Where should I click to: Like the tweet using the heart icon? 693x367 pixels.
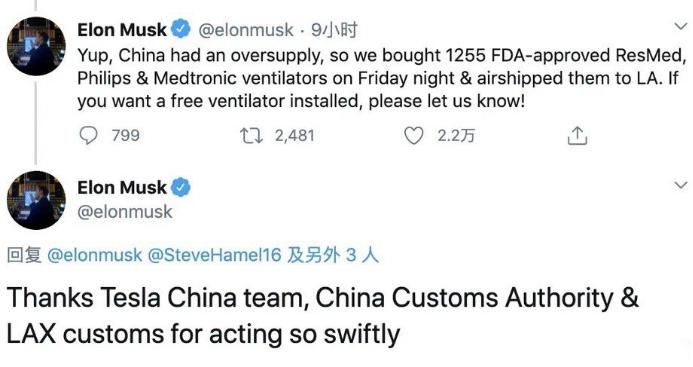(414, 136)
